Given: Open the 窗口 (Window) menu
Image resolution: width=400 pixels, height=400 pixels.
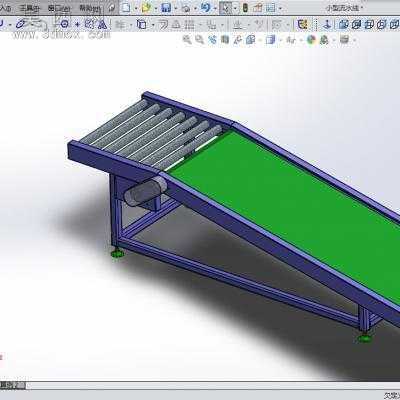Looking at the screenshot, I should [x=59, y=8].
